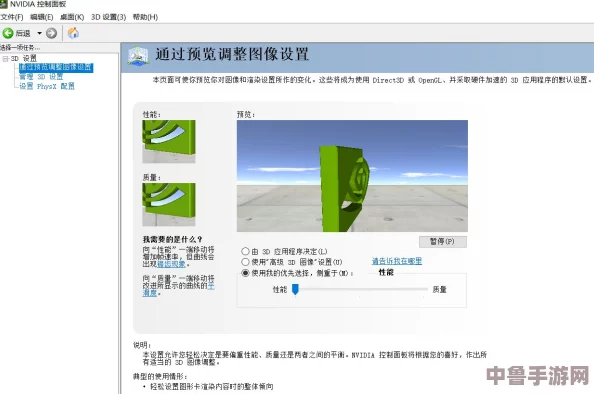Click the 质量 label right of slider
The height and width of the screenshot is (394, 594).
[439, 289]
